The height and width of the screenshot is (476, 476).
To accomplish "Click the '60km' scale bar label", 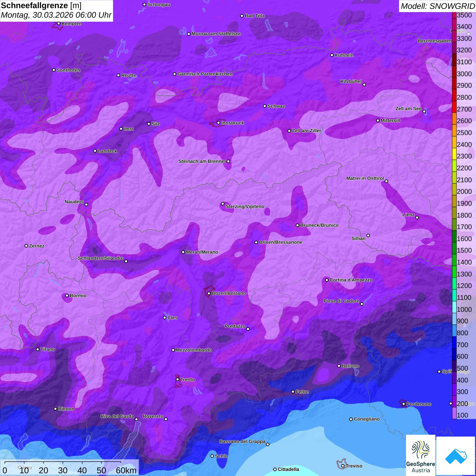I will point(126,470).
